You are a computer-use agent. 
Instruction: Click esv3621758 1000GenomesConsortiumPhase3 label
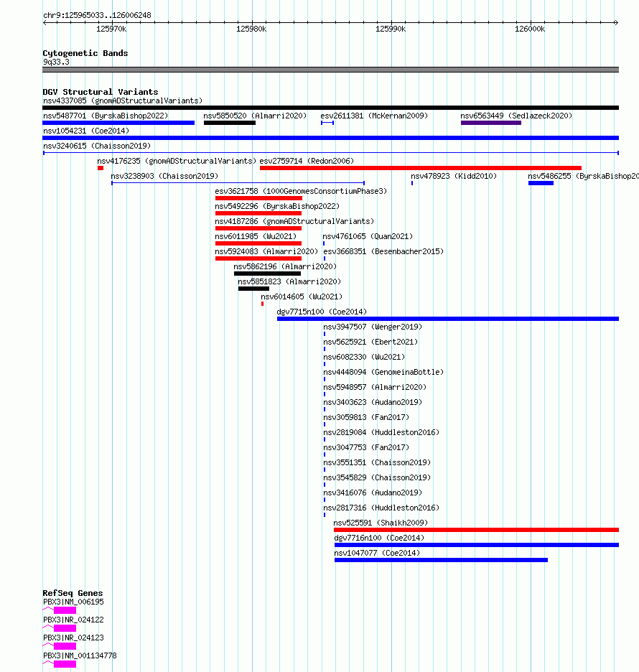tap(301, 191)
